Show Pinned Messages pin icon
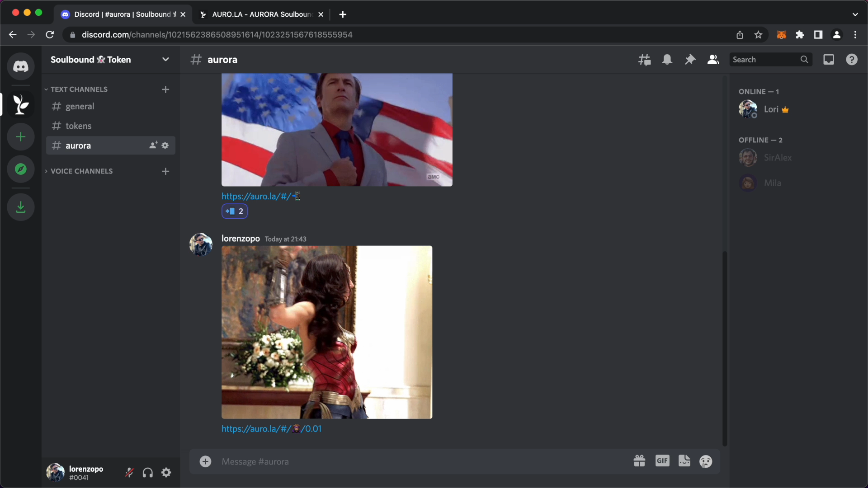 (690, 60)
